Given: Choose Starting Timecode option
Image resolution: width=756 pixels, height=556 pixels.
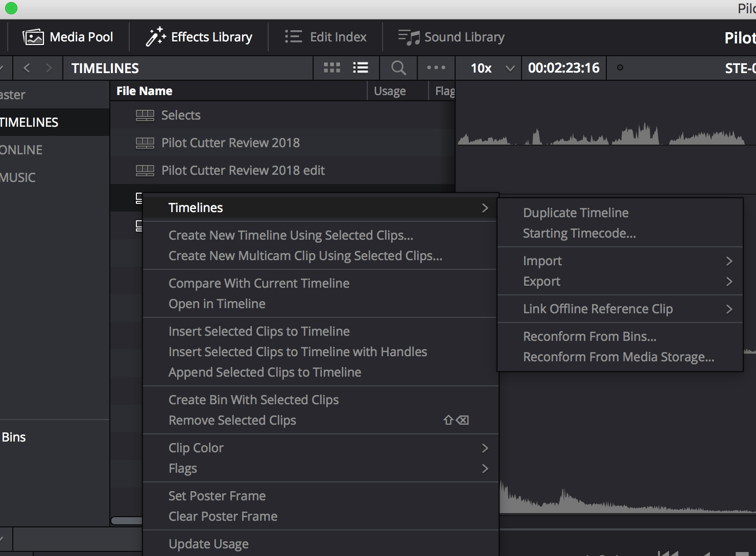Looking at the screenshot, I should (x=620, y=233).
